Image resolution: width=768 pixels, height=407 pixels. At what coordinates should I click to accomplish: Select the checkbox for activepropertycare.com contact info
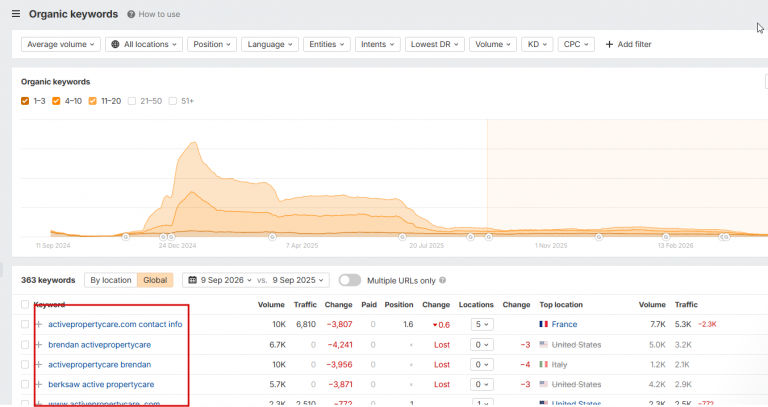[25, 324]
